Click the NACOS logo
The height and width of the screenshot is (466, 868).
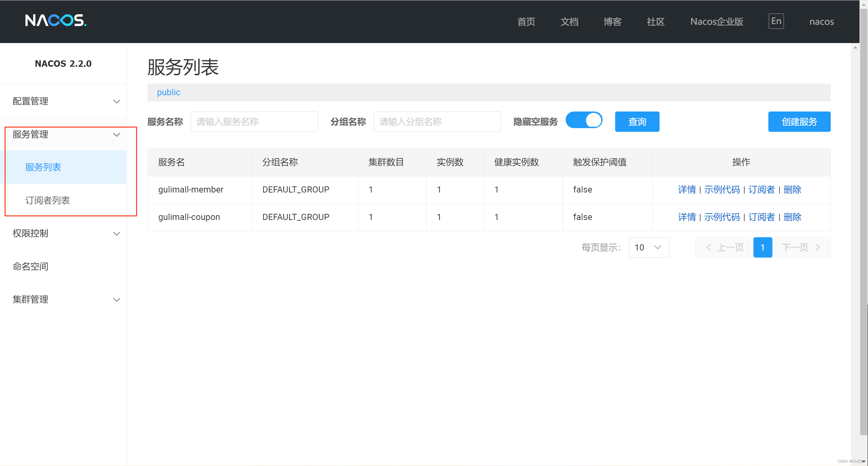(x=56, y=21)
